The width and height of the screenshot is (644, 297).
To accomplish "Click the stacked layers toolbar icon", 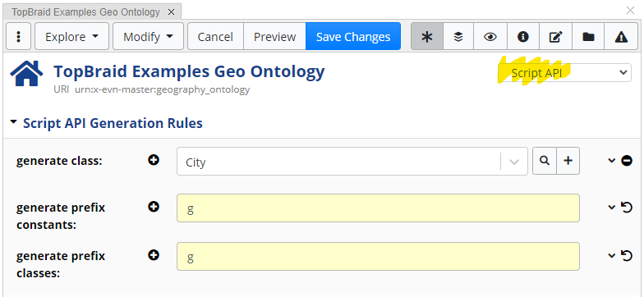I will [458, 36].
